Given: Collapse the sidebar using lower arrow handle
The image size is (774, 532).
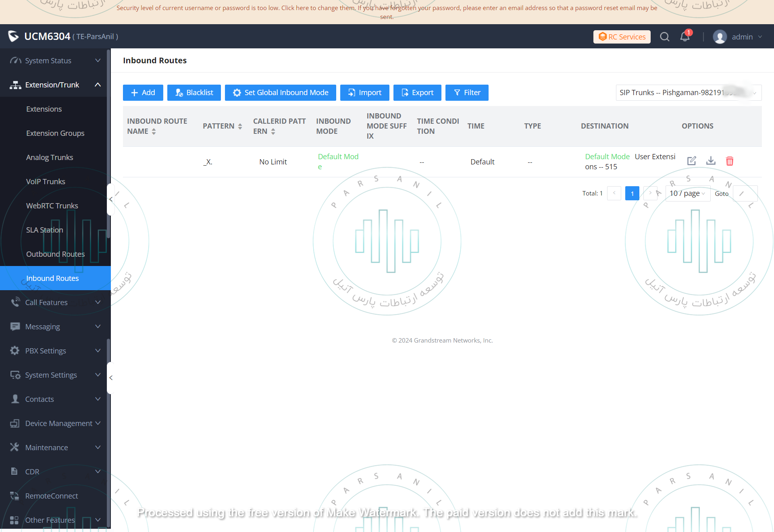Looking at the screenshot, I should click(111, 378).
